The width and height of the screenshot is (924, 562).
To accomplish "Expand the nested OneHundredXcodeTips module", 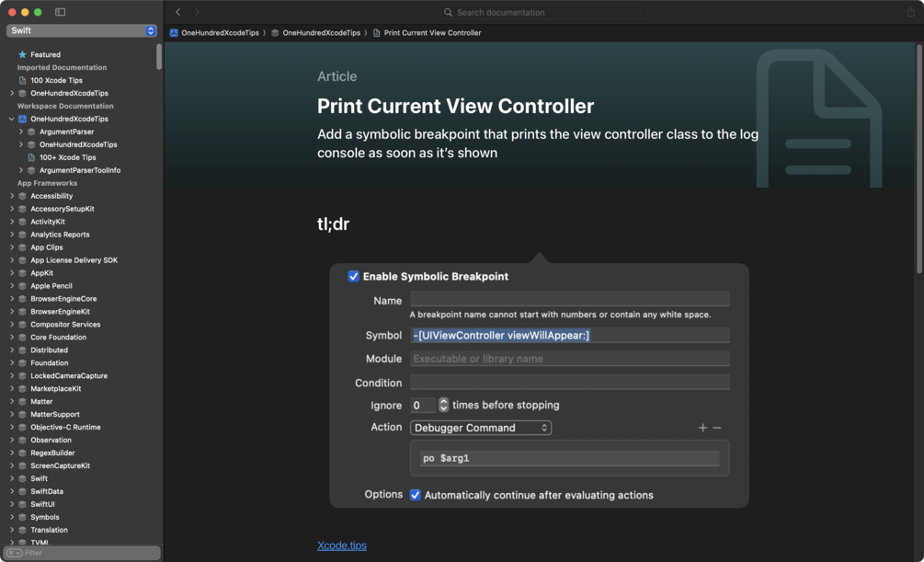I will 20,144.
